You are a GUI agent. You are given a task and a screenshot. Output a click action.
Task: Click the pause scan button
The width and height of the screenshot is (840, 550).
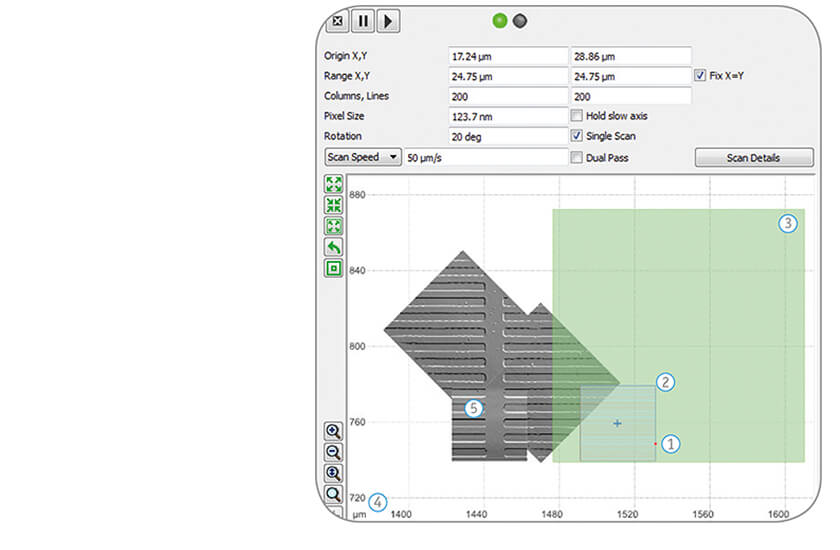pos(362,20)
